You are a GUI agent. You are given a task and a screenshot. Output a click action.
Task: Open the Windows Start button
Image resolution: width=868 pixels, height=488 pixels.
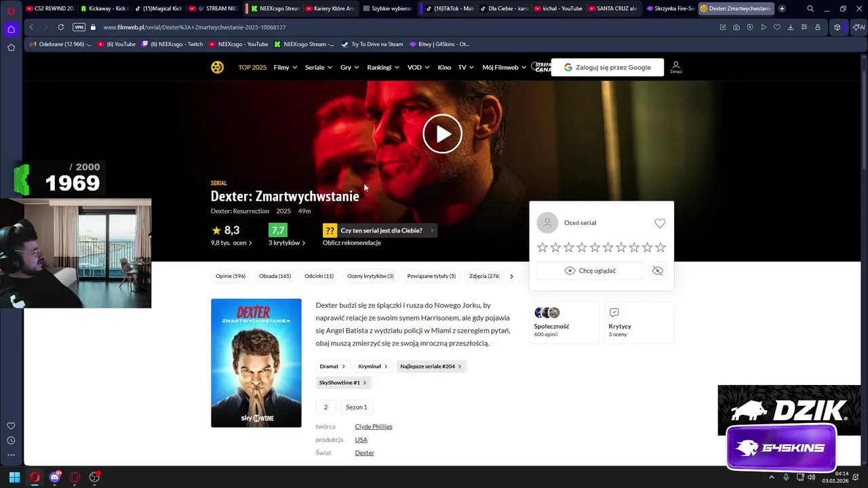click(x=14, y=477)
